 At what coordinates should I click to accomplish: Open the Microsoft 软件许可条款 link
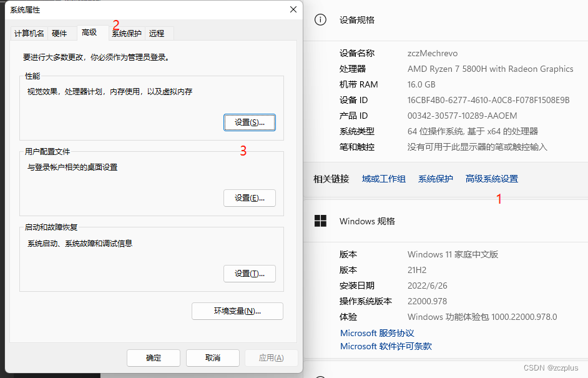(386, 346)
